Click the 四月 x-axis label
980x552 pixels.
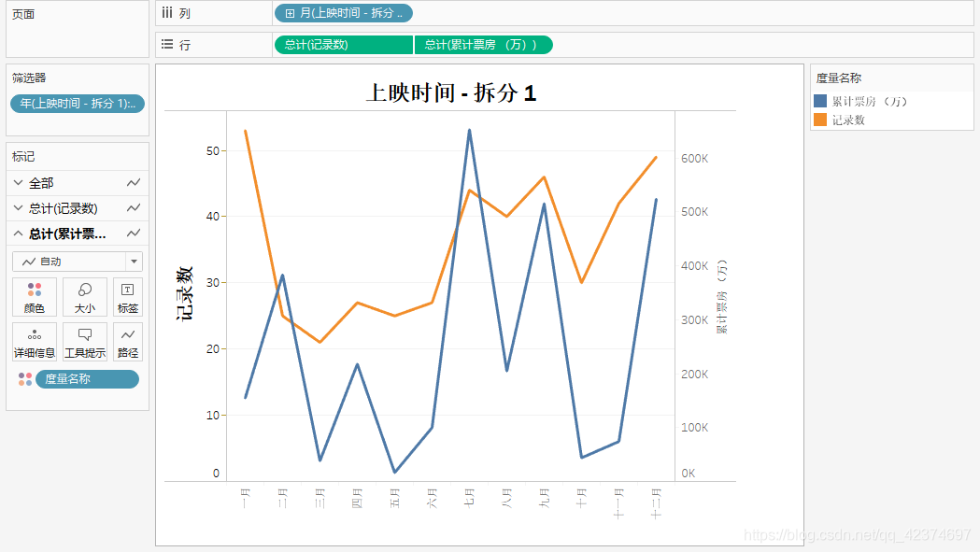coord(357,498)
